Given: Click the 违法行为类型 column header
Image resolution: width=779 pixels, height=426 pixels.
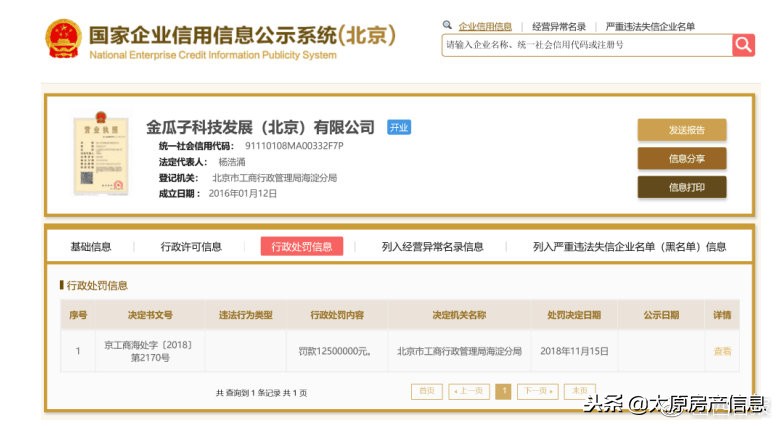Looking at the screenshot, I should pyautogui.click(x=245, y=315).
